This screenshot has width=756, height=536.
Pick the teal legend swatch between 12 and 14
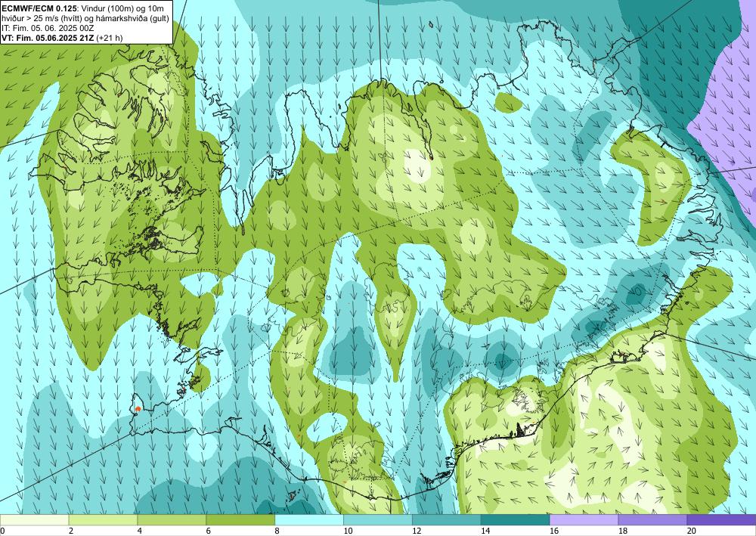[x=447, y=520]
